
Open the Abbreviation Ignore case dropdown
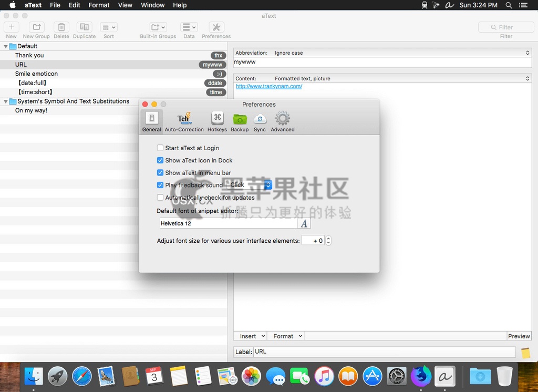(382, 53)
